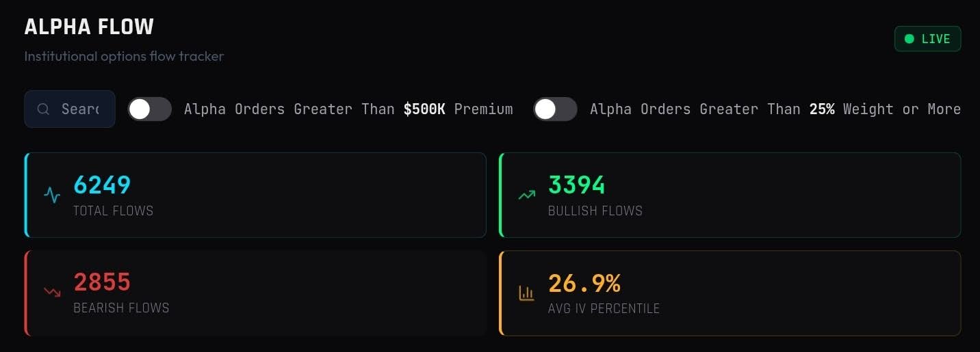Screen dimensions: 980x352
Task: Select the 2855 bearish flows number
Action: [102, 282]
